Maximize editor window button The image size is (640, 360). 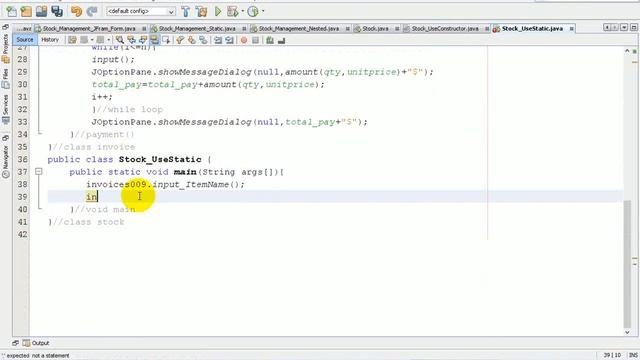pos(633,27)
